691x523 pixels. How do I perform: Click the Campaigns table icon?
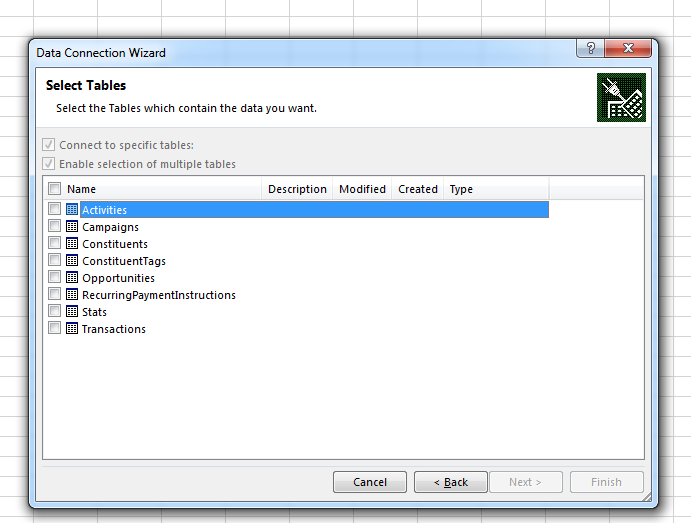coord(72,226)
